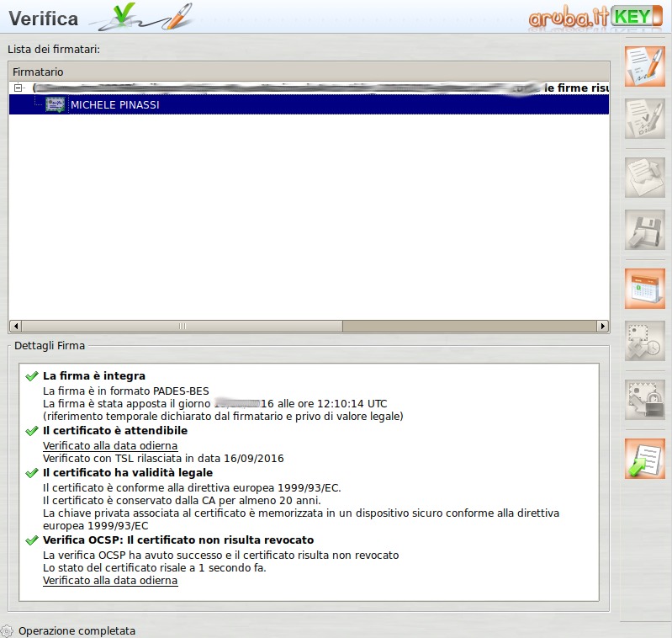Click gear icon beside 'Operazione completata'

pos(8,630)
